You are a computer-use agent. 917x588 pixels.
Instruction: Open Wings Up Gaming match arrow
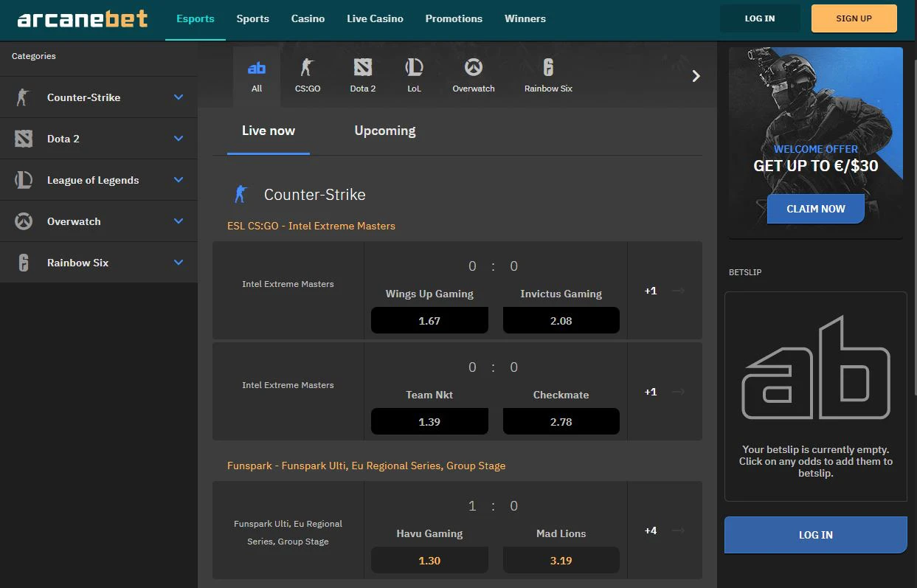click(x=679, y=291)
